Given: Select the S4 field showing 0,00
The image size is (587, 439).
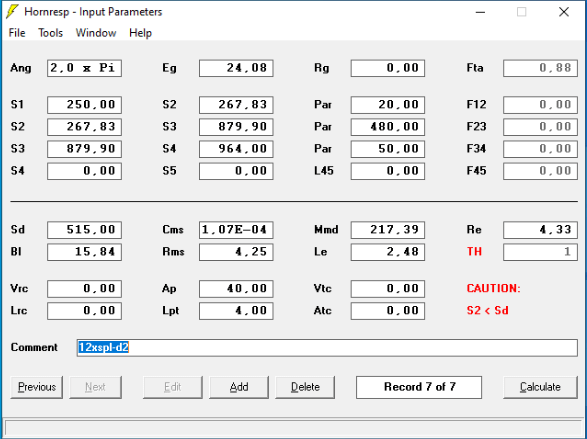Looking at the screenshot, I should tap(84, 171).
